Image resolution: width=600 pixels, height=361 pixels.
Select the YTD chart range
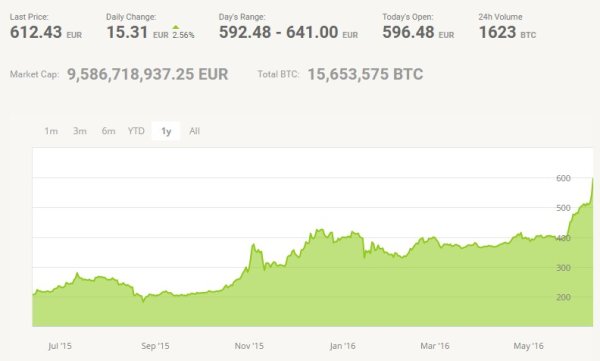136,131
